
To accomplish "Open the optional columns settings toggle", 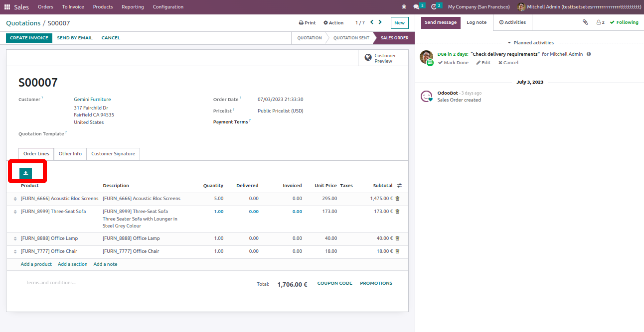I will tap(399, 186).
